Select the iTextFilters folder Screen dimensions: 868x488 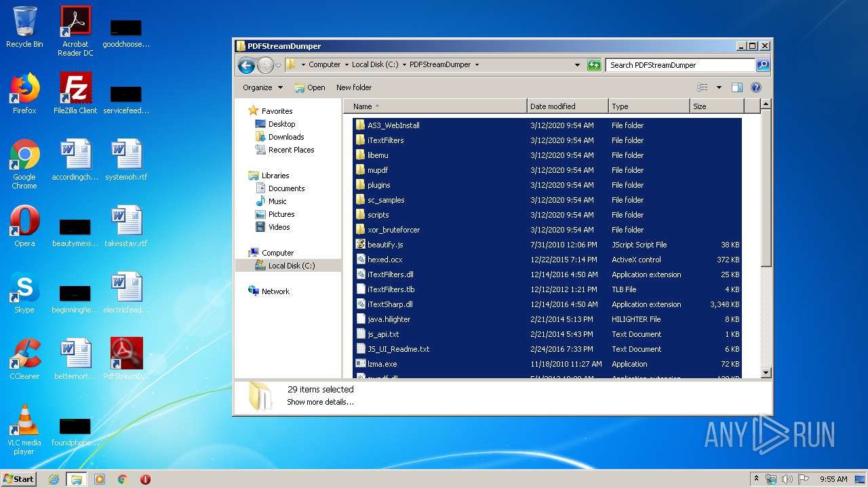tap(547, 140)
